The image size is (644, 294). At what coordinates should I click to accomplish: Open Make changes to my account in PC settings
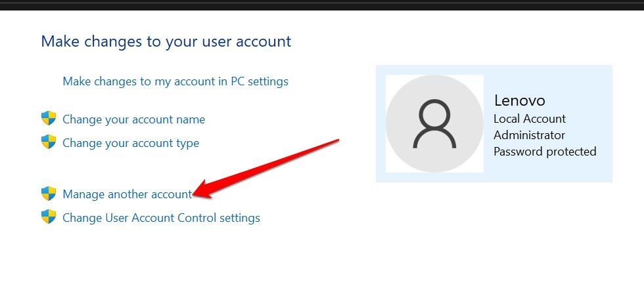[x=175, y=81]
